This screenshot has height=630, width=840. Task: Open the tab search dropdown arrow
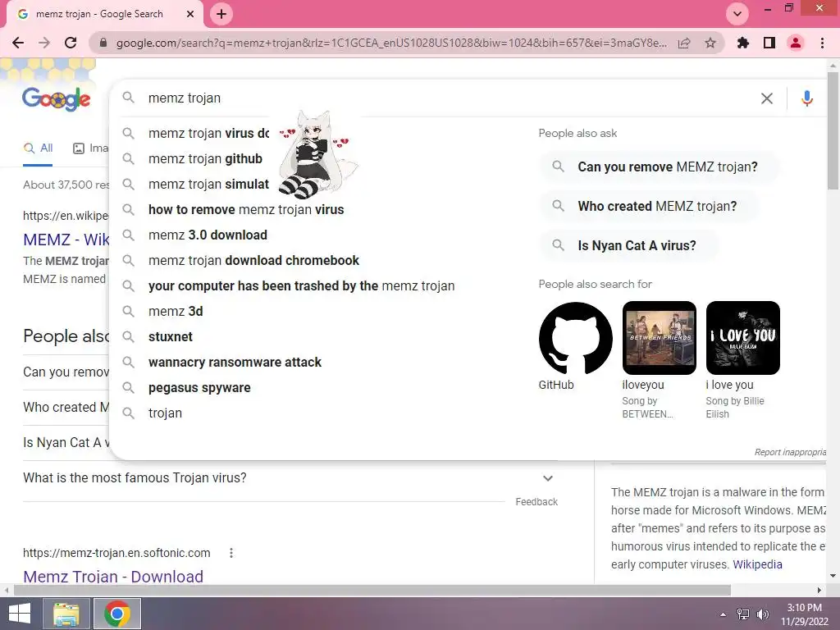pyautogui.click(x=737, y=14)
